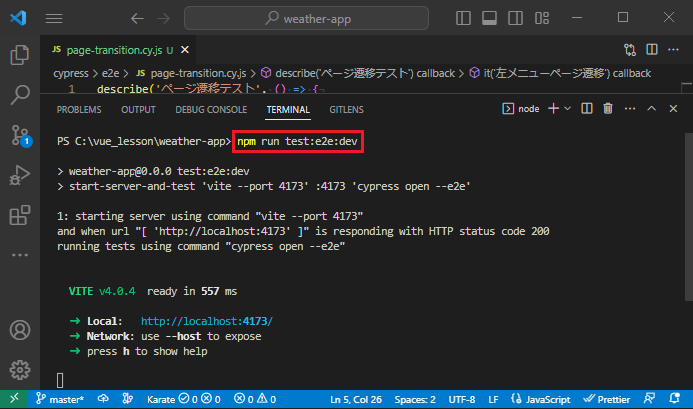Open the launch profile dropdown chevron
693x409 pixels.
coord(567,109)
